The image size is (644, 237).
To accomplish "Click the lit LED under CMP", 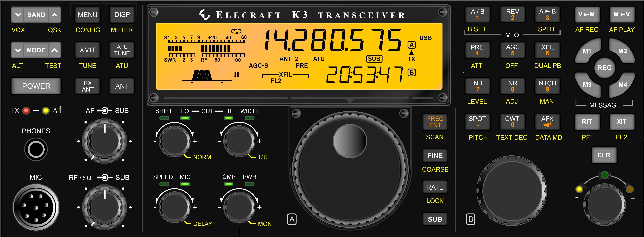I will coord(229,184).
